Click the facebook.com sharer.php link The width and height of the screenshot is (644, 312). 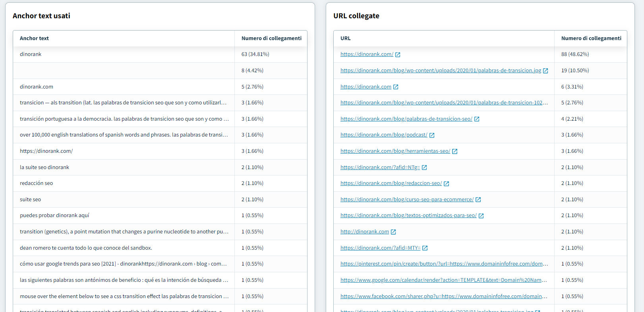pos(443,297)
